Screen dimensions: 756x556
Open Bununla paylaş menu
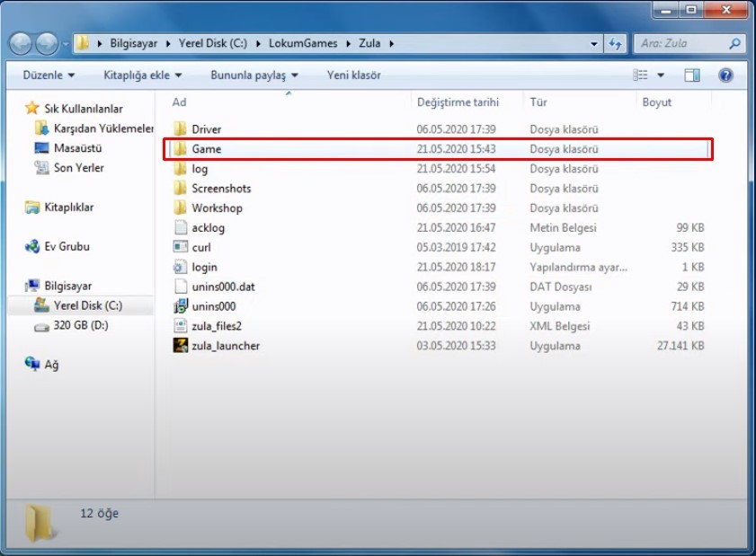coord(254,75)
